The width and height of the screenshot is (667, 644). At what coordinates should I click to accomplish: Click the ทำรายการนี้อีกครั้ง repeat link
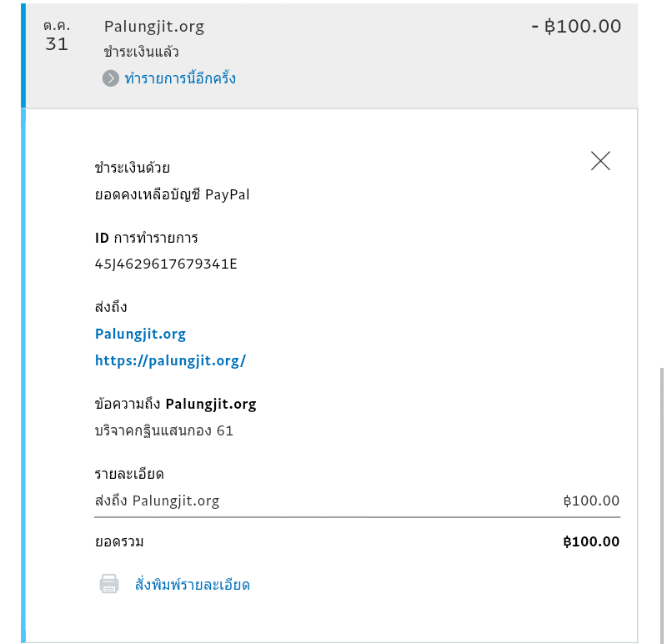click(180, 78)
